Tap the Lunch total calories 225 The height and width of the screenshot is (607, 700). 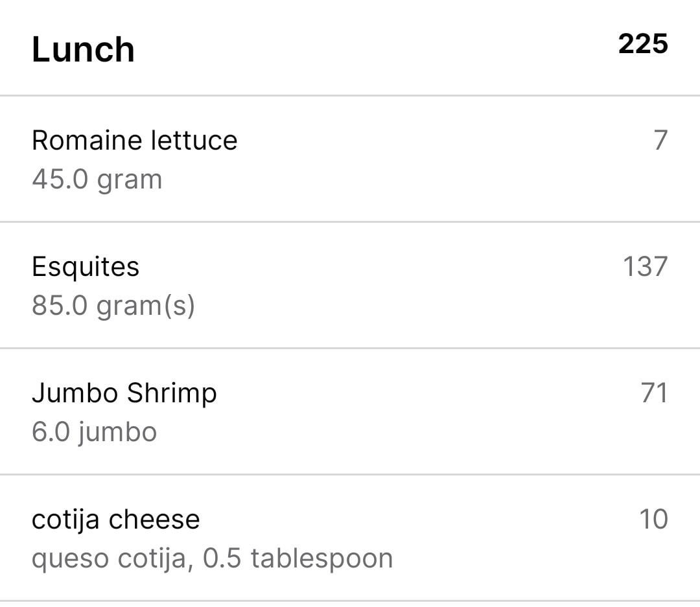643,44
